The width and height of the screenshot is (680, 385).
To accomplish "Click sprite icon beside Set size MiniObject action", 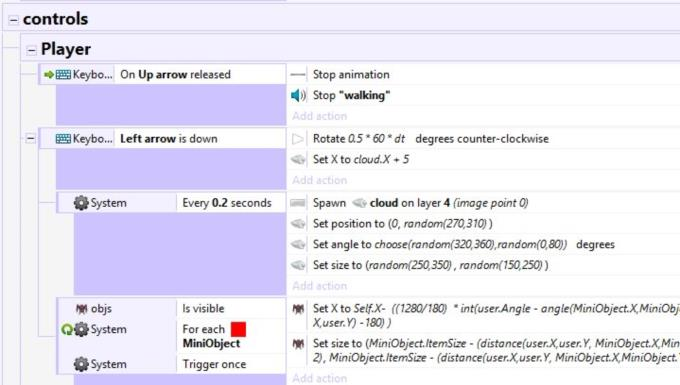I will pyautogui.click(x=298, y=344).
